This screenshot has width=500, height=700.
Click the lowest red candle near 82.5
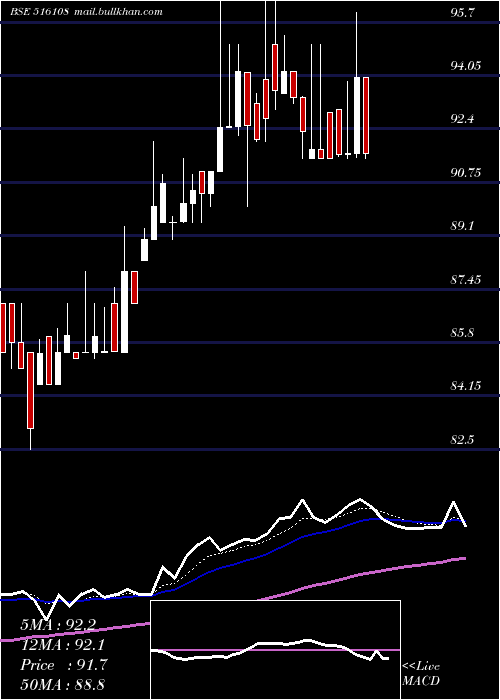[x=30, y=391]
